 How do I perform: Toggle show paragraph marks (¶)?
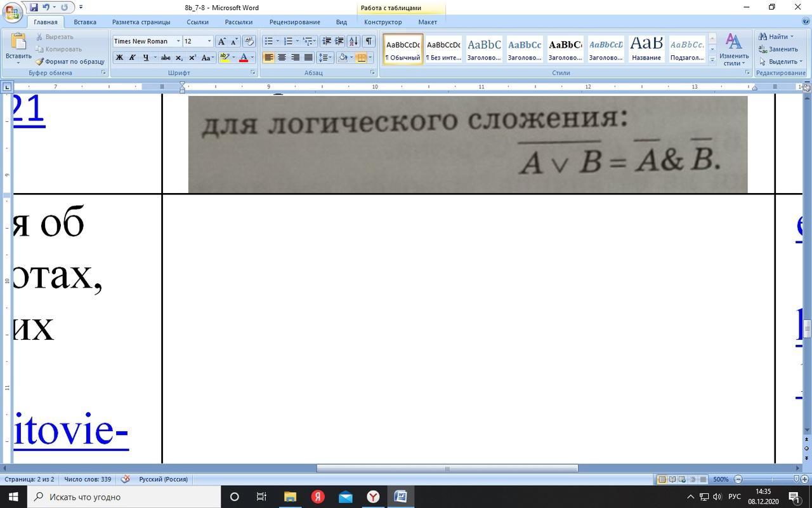(369, 41)
